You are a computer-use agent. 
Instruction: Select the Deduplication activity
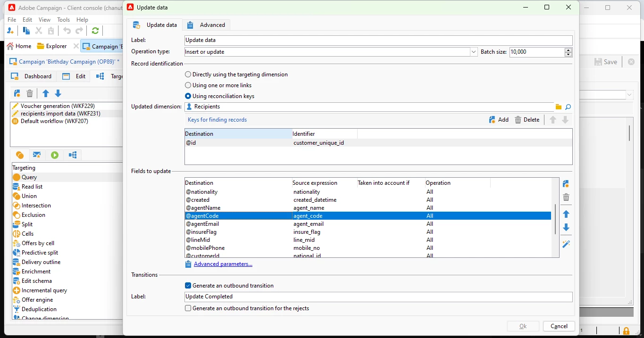pos(39,309)
